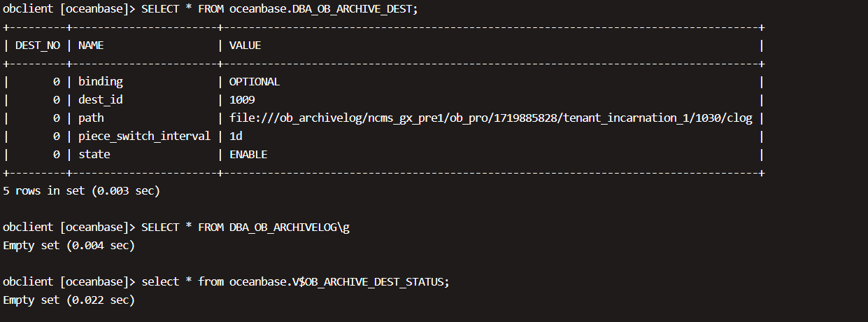This screenshot has height=322, width=868.
Task: Click the 'state' name cell
Action: click(94, 154)
